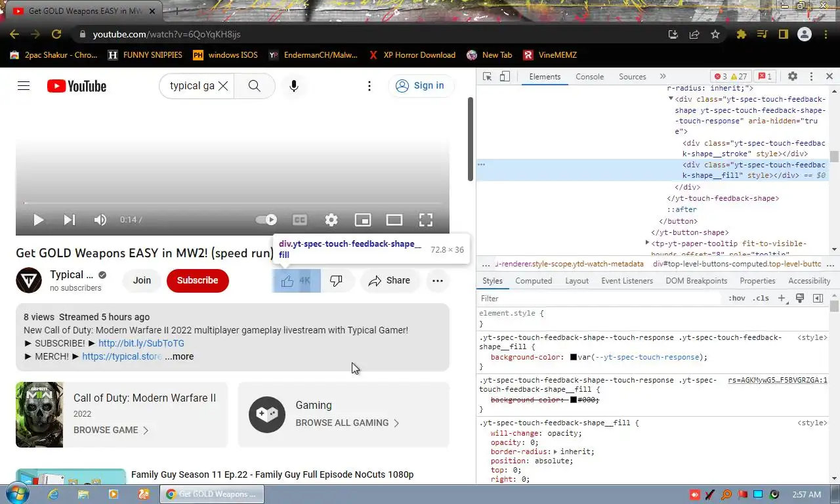Viewport: 840px width, 504px height.
Task: Click the Join channel button
Action: 142,281
